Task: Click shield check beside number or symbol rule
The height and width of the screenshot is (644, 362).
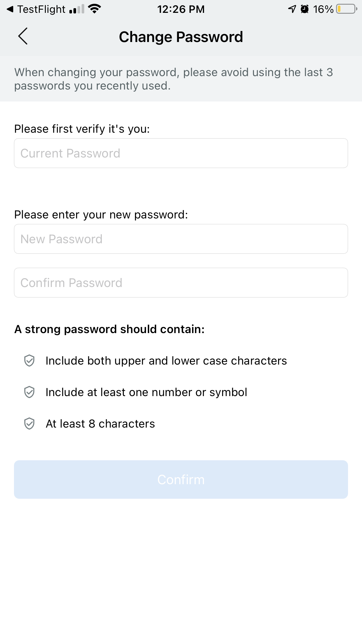Action: 29,392
